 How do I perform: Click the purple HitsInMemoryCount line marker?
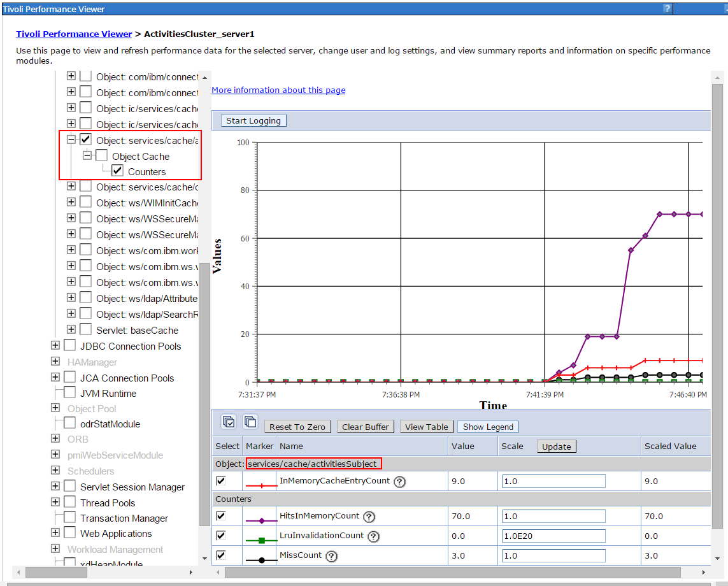tap(261, 520)
